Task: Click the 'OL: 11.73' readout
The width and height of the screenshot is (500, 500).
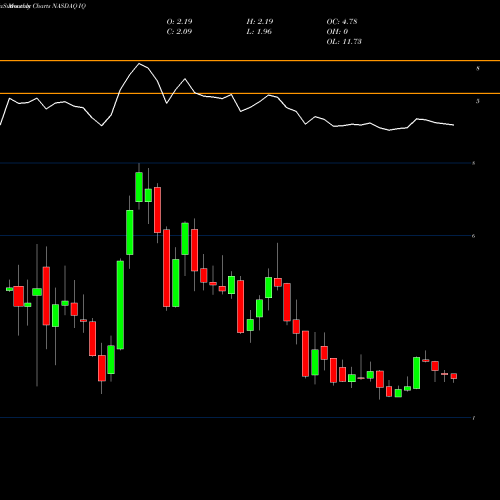Action: pos(344,42)
